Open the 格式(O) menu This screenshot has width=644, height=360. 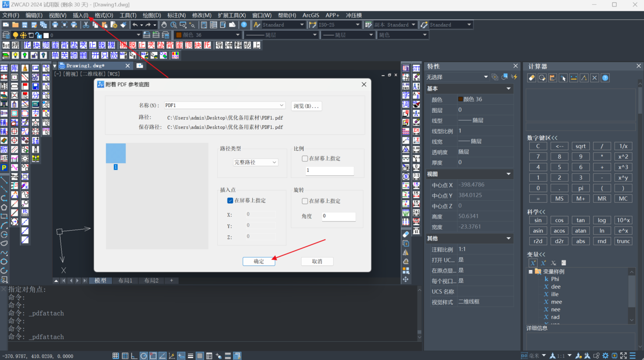point(104,16)
